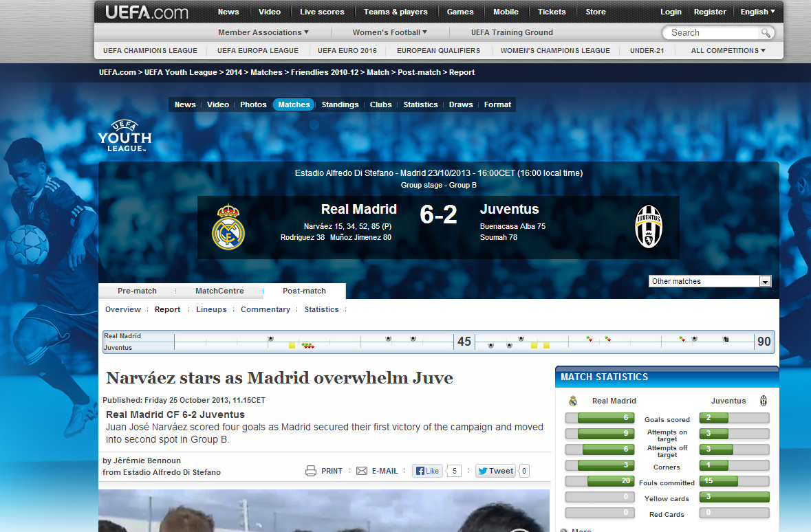Open the Commentary sub-tab
Screen dimensions: 811x532
click(x=266, y=310)
